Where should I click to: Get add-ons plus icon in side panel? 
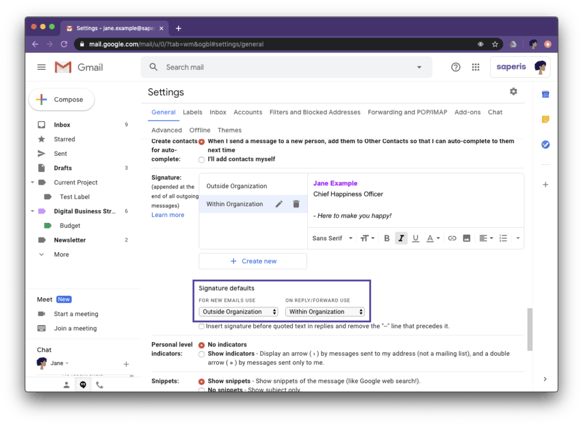click(x=545, y=184)
